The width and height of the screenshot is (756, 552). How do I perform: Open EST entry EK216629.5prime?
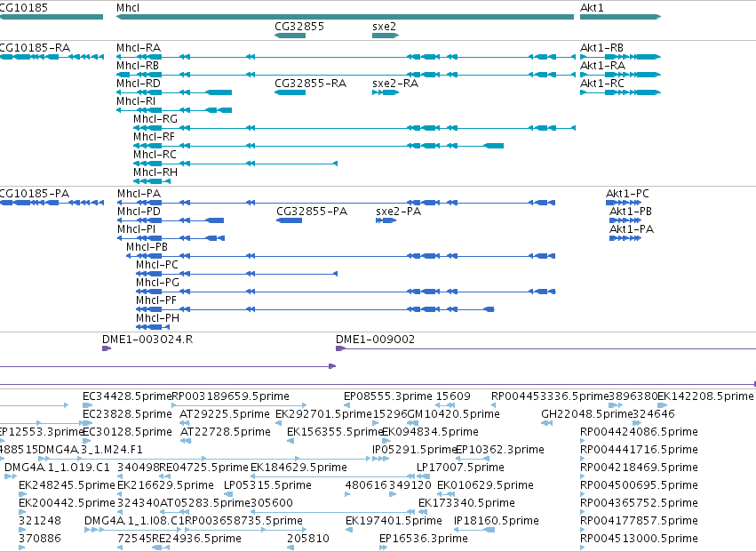[165, 485]
